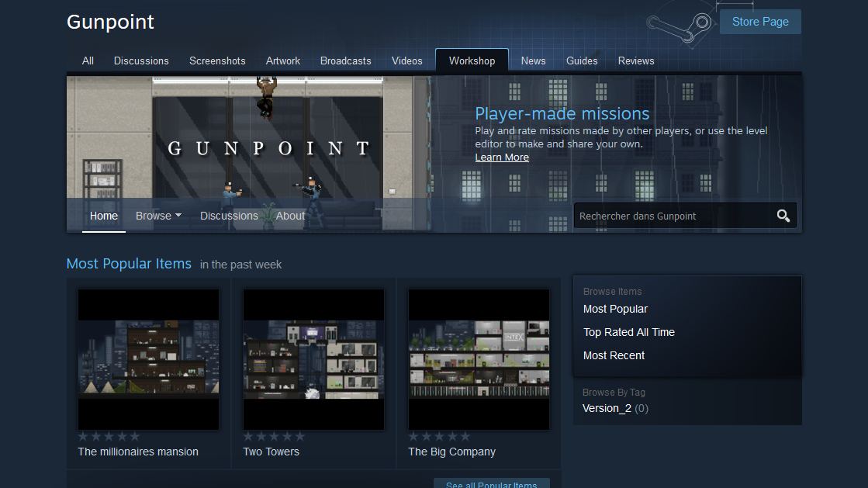Screen dimensions: 868x488
Task: Click The Big Company title
Action: [x=451, y=452]
